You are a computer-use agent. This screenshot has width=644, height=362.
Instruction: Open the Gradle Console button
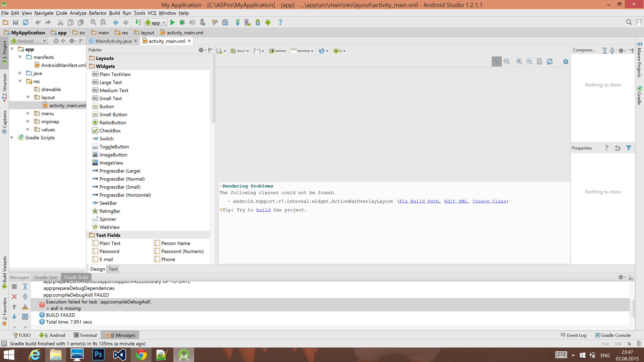[613, 335]
